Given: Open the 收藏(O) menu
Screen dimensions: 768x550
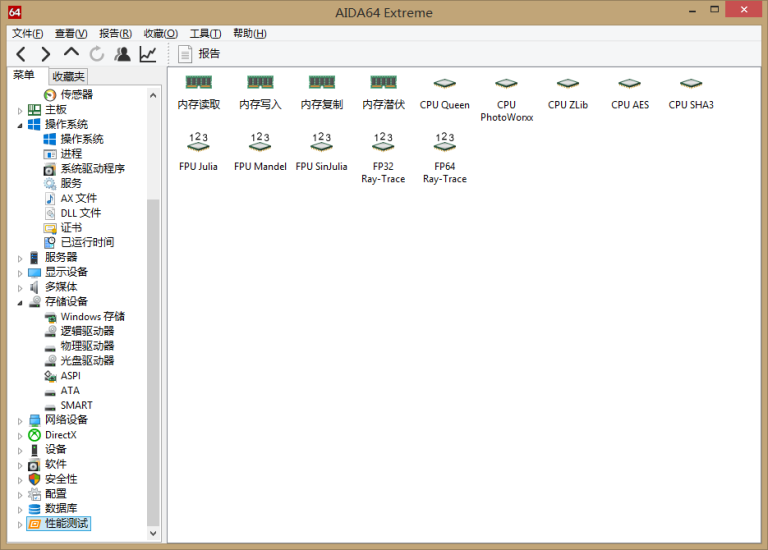Looking at the screenshot, I should click(161, 33).
